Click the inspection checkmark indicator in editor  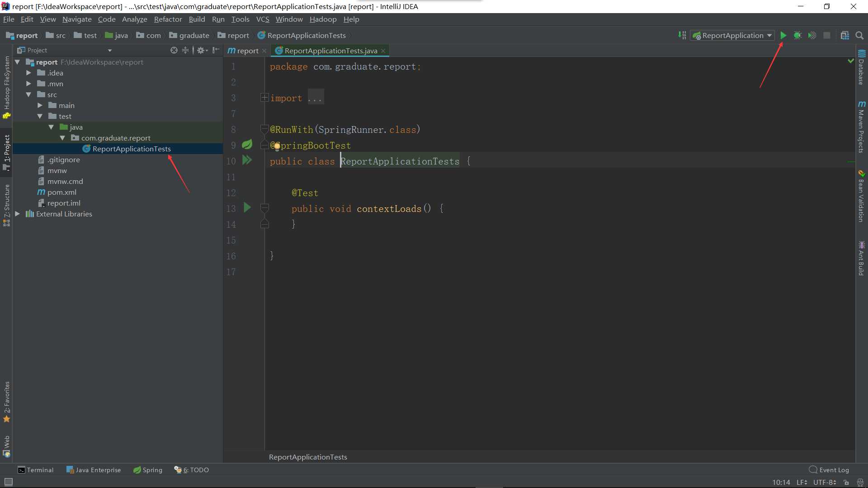[x=851, y=61]
